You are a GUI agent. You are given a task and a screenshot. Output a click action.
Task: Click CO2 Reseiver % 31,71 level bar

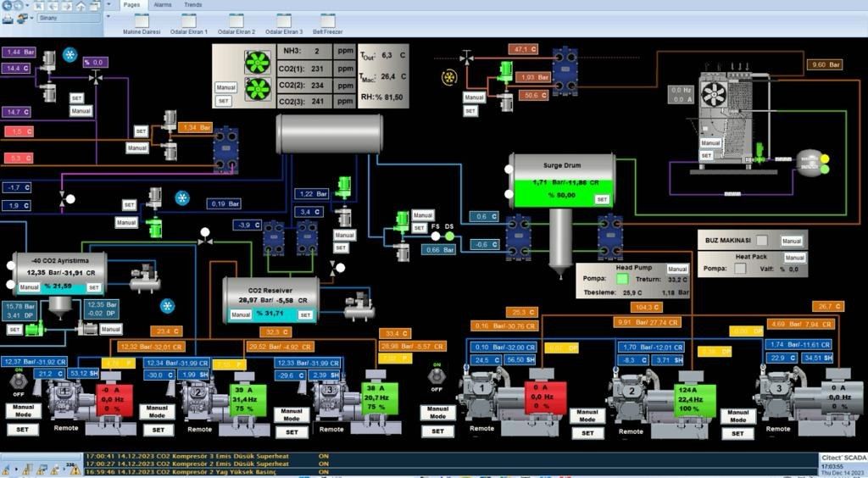click(x=272, y=314)
